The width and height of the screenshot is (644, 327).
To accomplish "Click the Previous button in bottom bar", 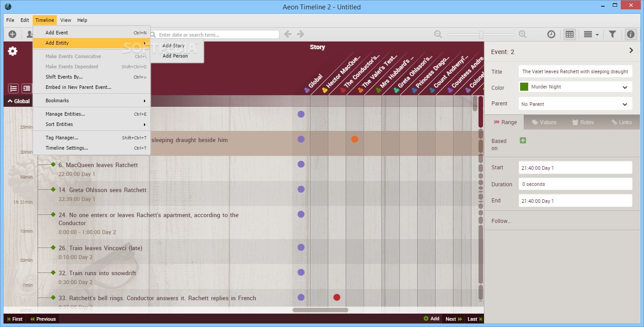I will click(x=42, y=319).
